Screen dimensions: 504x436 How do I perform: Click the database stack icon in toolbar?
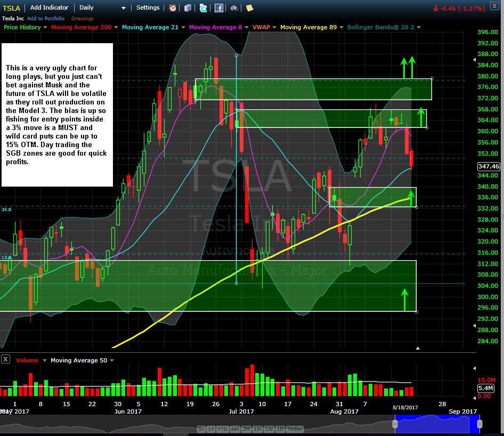pos(188,7)
